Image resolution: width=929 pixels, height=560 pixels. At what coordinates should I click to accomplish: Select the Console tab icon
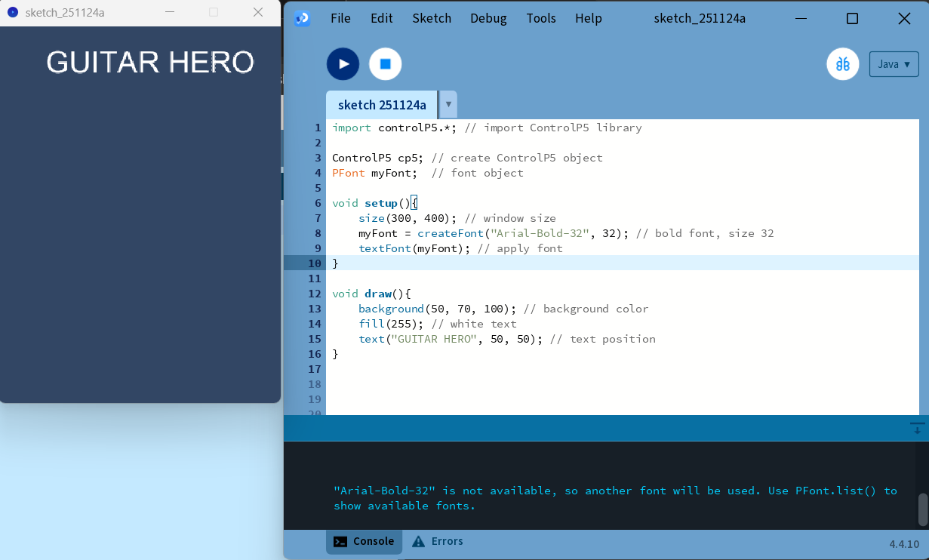point(339,541)
